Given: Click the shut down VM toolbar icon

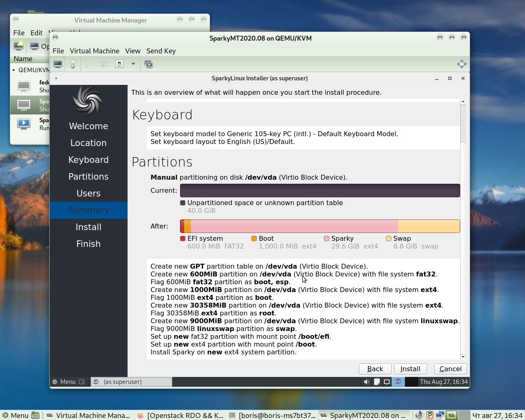Looking at the screenshot, I should point(119,64).
